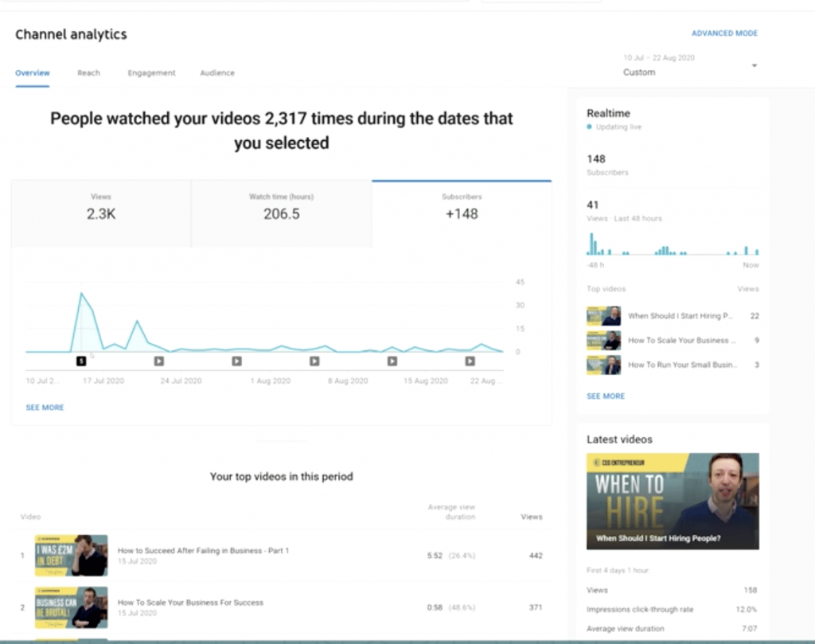Screen dimensions: 815x644
Task: Click the 5:52 average view duration value
Action: tap(435, 556)
